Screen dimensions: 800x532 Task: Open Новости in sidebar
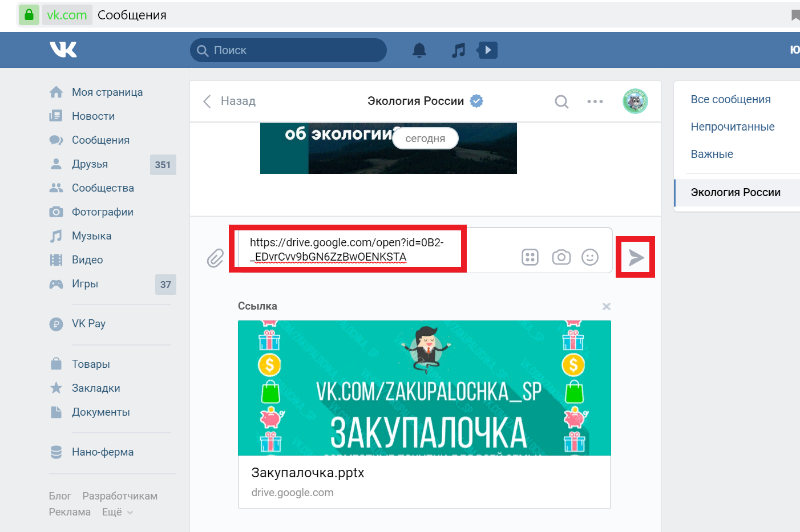click(x=93, y=116)
